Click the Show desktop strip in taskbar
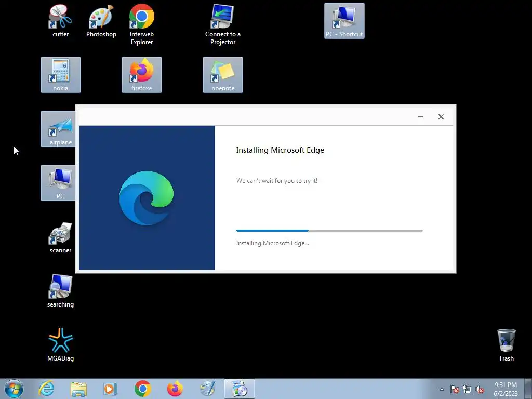This screenshot has height=399, width=532. tap(528, 389)
